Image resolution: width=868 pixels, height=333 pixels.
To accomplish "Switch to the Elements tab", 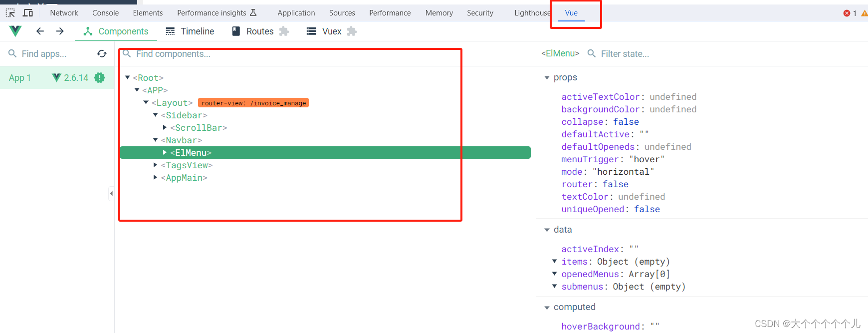I will 148,13.
